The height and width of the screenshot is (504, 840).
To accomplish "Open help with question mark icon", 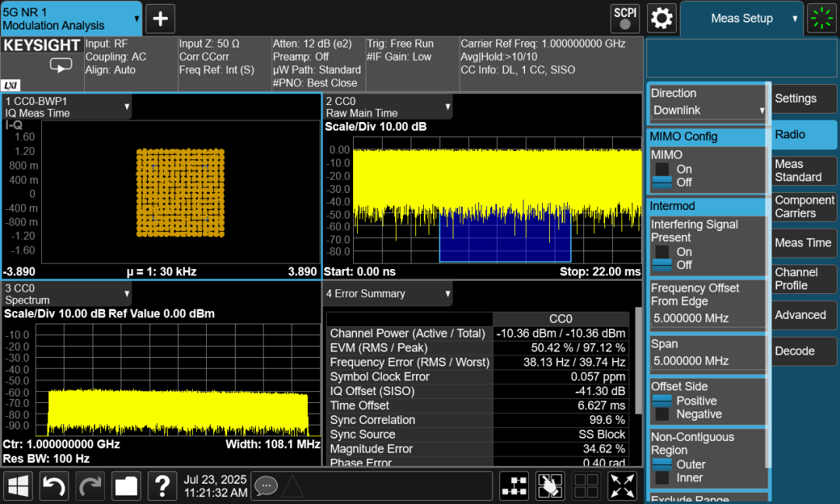I will pyautogui.click(x=162, y=486).
